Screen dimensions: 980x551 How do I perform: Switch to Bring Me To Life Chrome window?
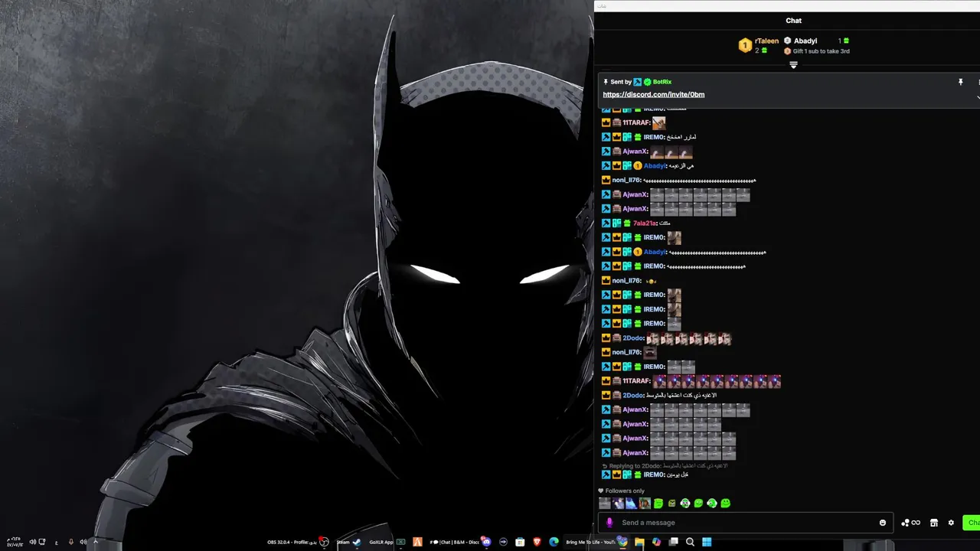click(x=597, y=542)
